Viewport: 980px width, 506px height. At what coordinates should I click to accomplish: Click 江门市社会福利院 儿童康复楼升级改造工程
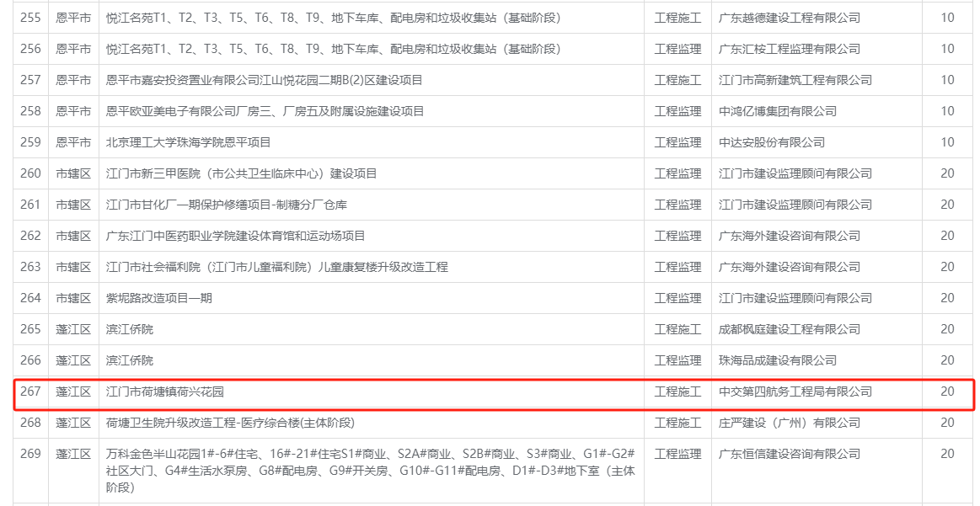(277, 268)
